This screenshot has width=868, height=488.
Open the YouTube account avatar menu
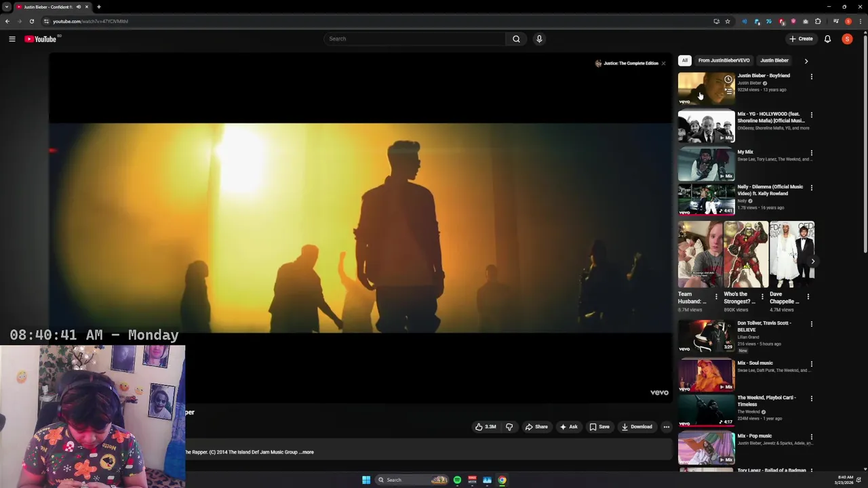coord(847,39)
